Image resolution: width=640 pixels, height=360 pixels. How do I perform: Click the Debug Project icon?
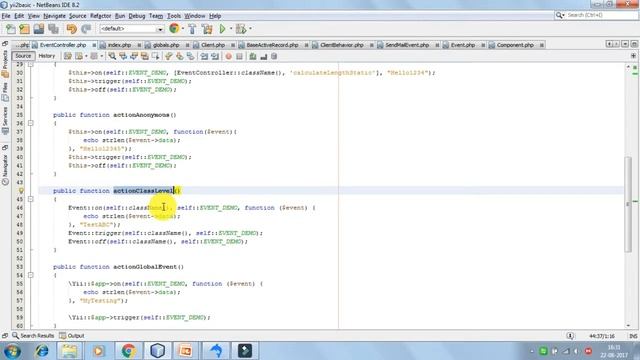(x=241, y=29)
